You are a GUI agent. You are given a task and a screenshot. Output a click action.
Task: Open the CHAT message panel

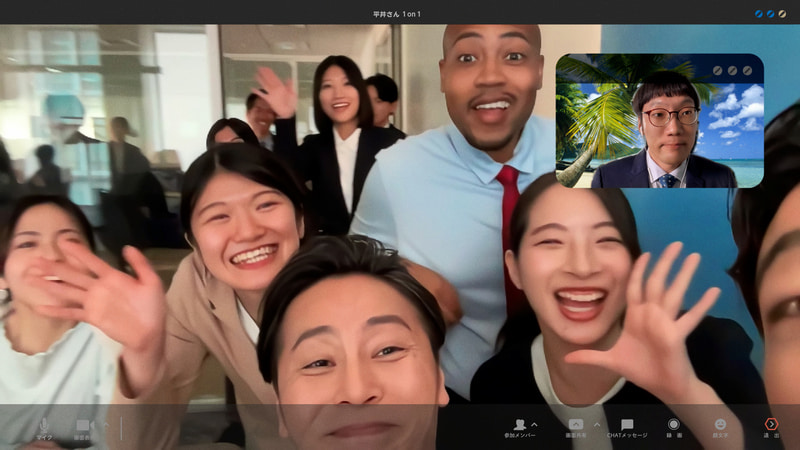coord(627,425)
